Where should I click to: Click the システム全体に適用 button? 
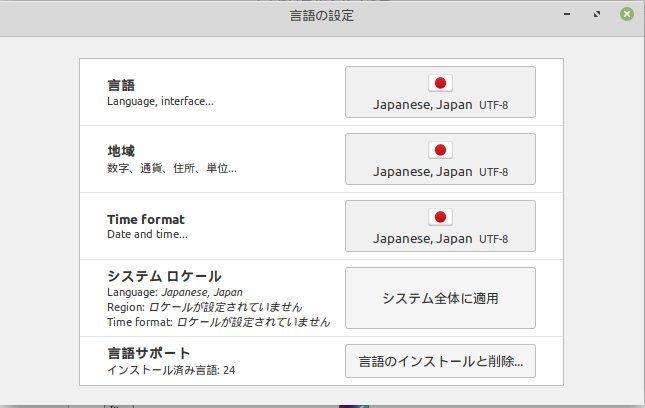click(x=440, y=298)
